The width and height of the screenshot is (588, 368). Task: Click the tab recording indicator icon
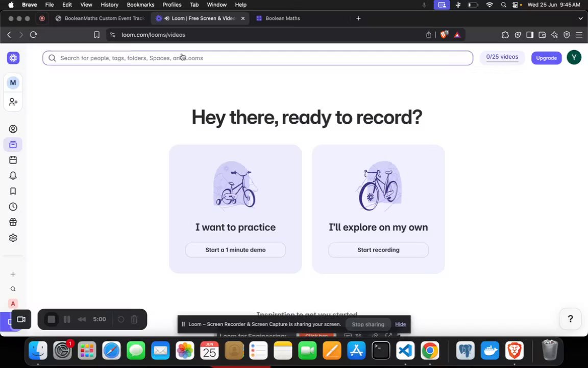point(42,18)
